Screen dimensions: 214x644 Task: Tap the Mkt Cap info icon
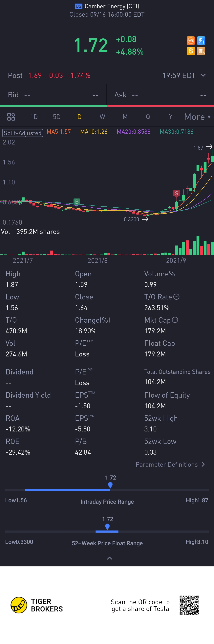[x=175, y=320]
